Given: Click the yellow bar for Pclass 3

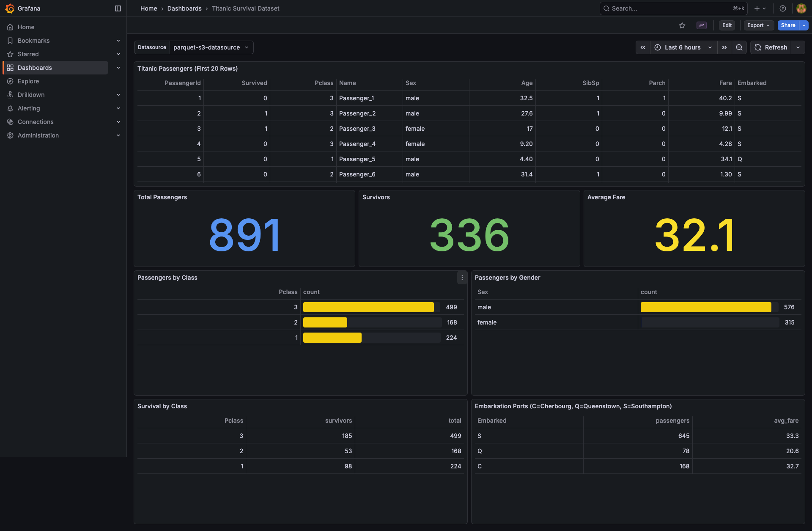Looking at the screenshot, I should tap(368, 307).
